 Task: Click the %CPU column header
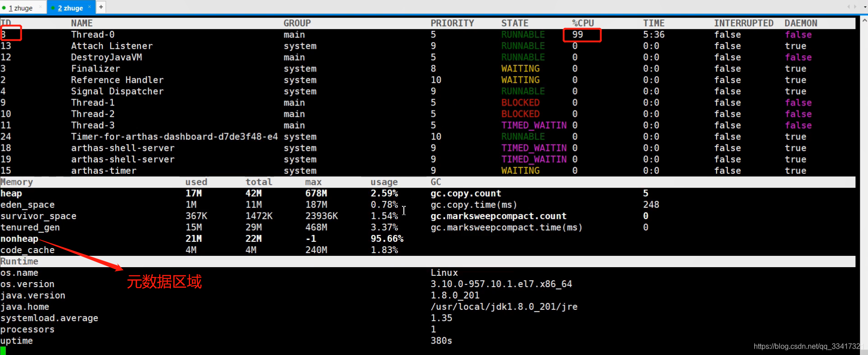[x=582, y=23]
